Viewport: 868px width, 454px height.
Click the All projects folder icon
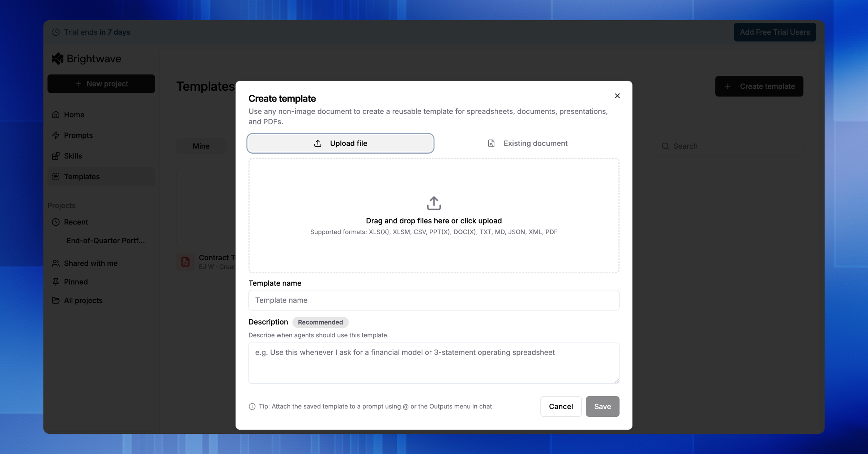[56, 300]
